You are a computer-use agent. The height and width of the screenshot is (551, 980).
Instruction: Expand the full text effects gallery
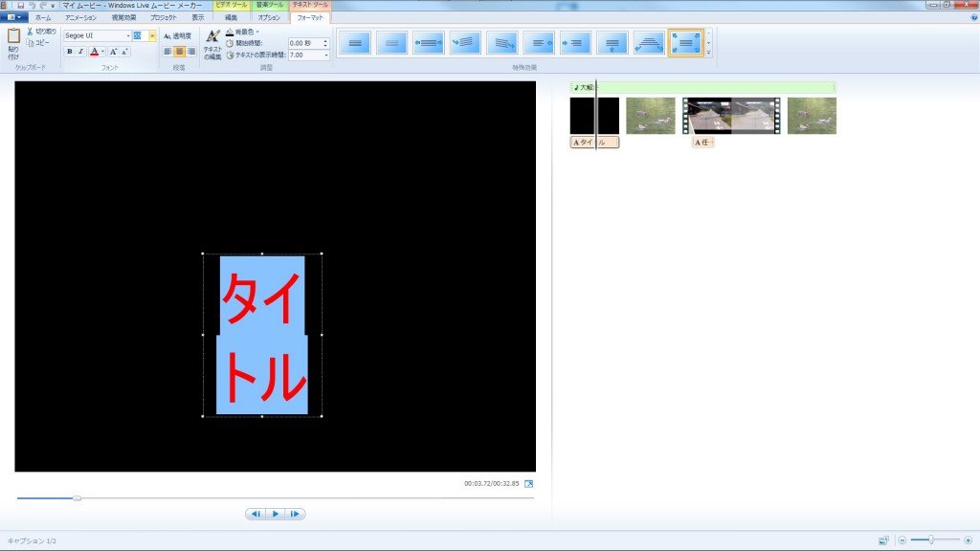(708, 54)
